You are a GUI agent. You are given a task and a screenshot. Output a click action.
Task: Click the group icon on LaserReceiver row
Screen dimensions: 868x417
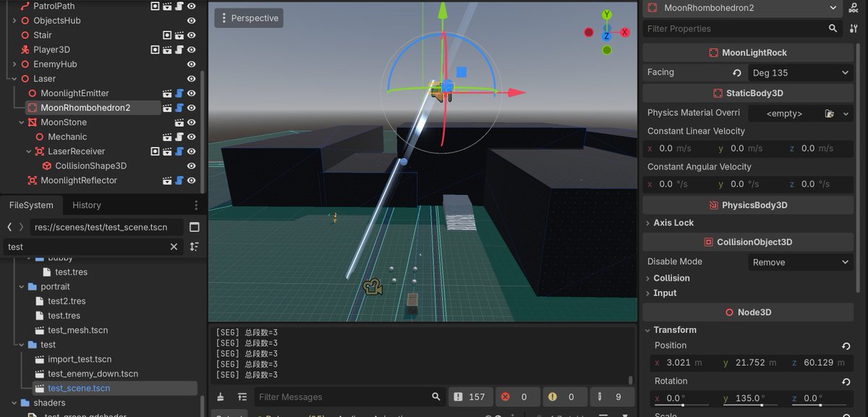pyautogui.click(x=155, y=151)
